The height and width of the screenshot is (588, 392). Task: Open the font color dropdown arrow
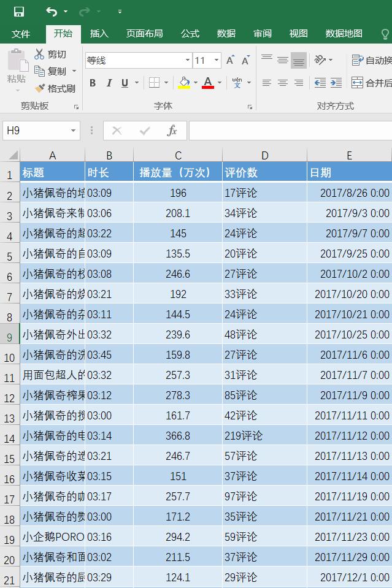click(220, 83)
